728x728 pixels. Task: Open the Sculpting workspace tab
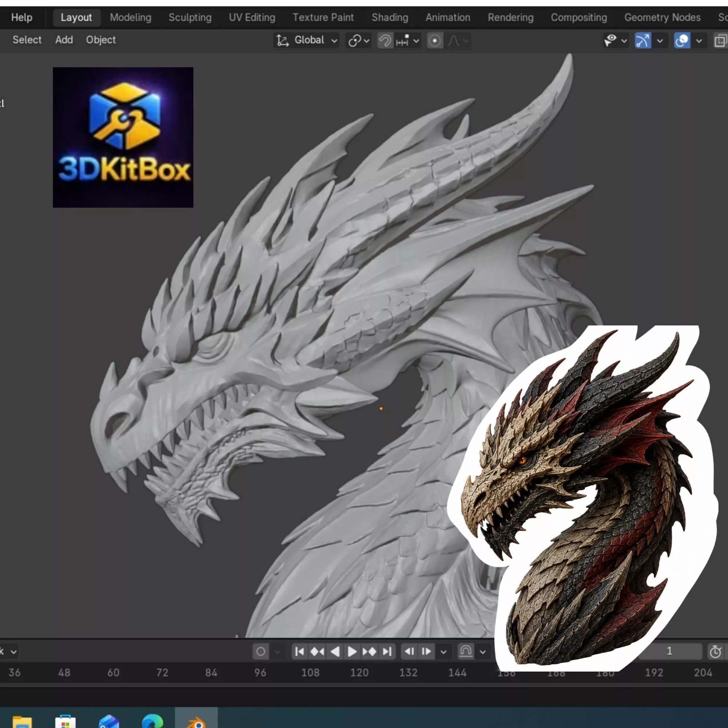tap(190, 17)
